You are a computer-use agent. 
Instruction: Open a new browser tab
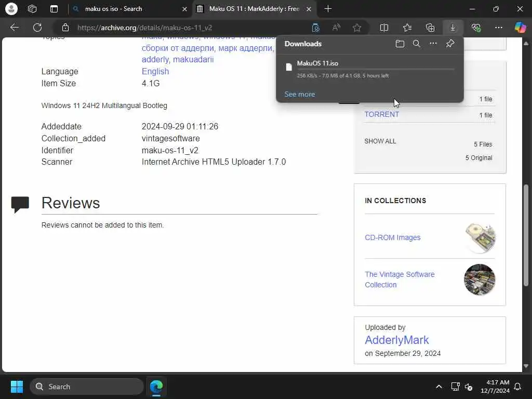pos(328,9)
